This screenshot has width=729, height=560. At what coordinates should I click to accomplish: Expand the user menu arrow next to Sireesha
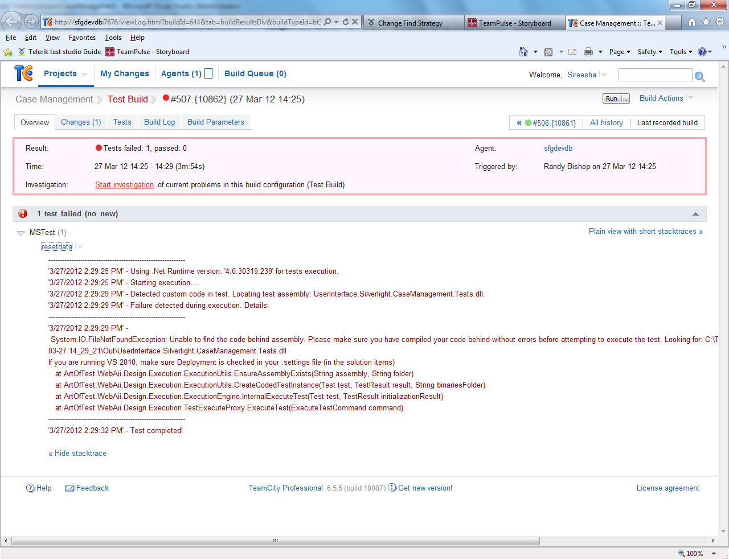tap(604, 75)
